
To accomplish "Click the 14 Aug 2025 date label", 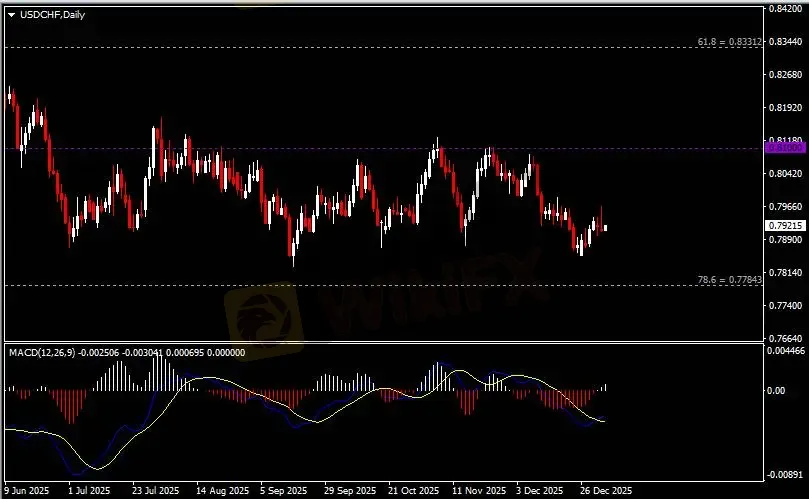I will click(x=222, y=490).
